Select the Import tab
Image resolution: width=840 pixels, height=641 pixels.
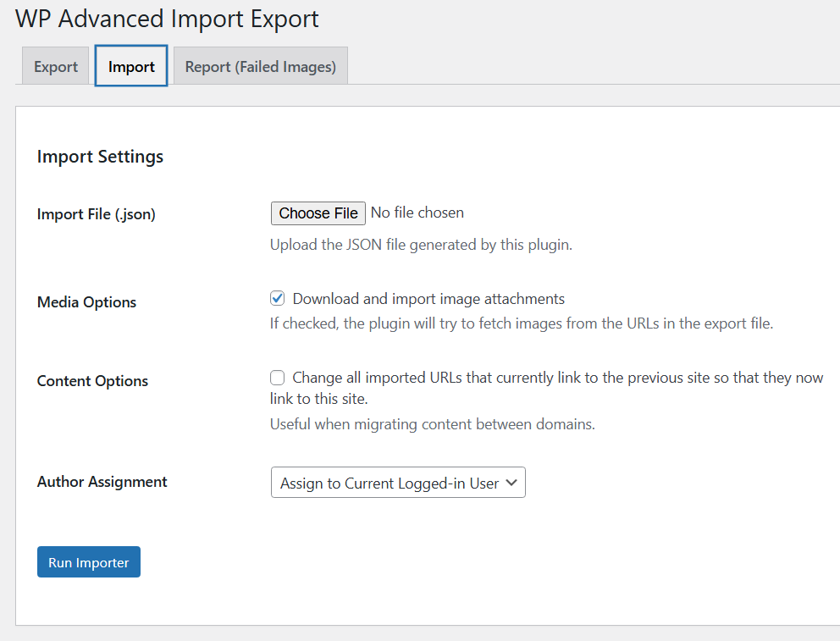[x=131, y=67]
